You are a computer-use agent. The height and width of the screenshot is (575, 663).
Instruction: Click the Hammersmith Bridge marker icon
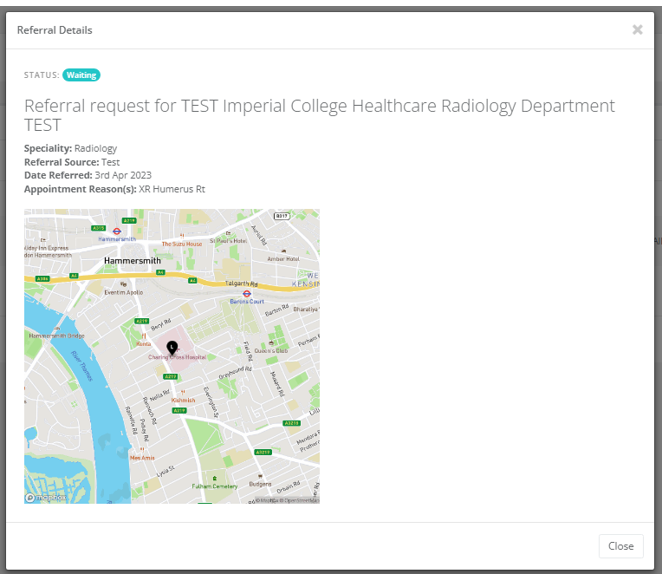point(57,328)
